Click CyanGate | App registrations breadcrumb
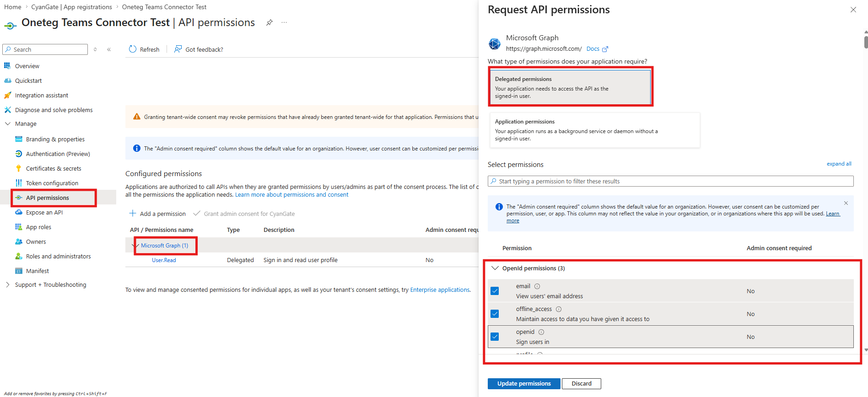868x397 pixels. click(72, 7)
